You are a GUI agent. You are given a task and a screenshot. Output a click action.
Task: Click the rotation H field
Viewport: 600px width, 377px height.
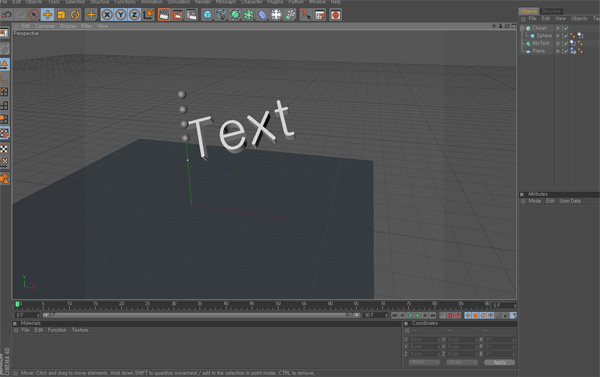coord(500,339)
